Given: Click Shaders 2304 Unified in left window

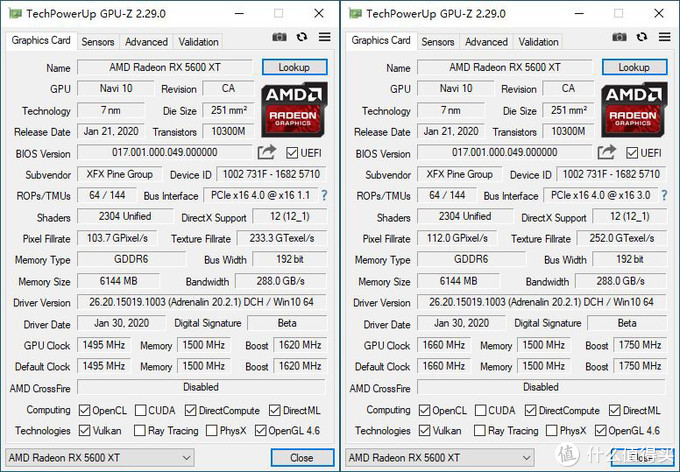Looking at the screenshot, I should pos(125,216).
